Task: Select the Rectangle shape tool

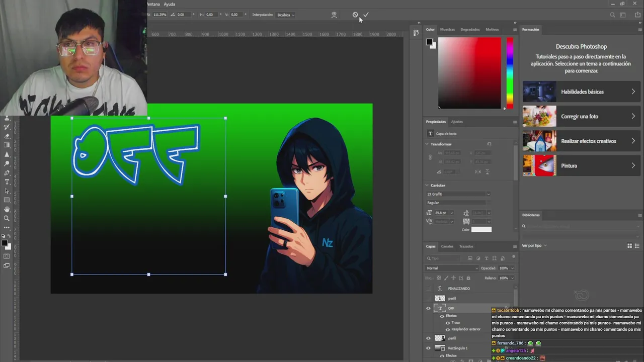Action: [x=7, y=200]
